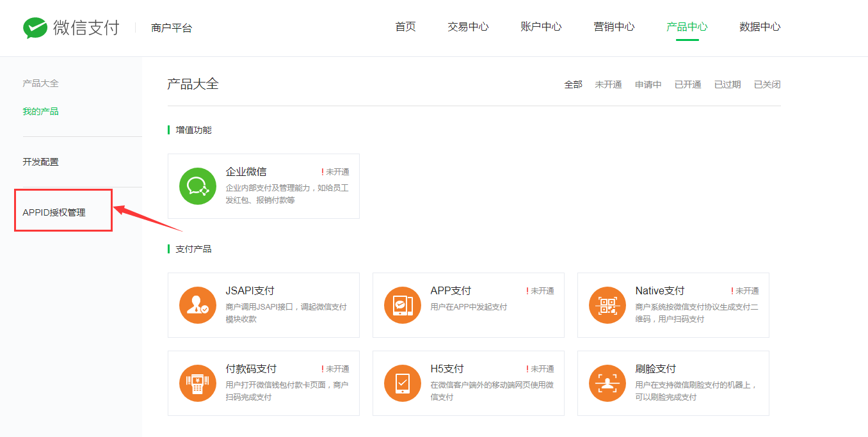Open the 首页 navigation tab

(405, 27)
